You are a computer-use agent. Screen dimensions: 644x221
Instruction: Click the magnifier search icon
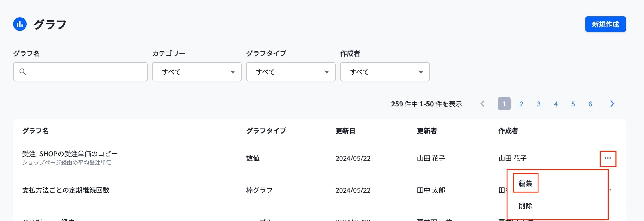[x=23, y=72]
